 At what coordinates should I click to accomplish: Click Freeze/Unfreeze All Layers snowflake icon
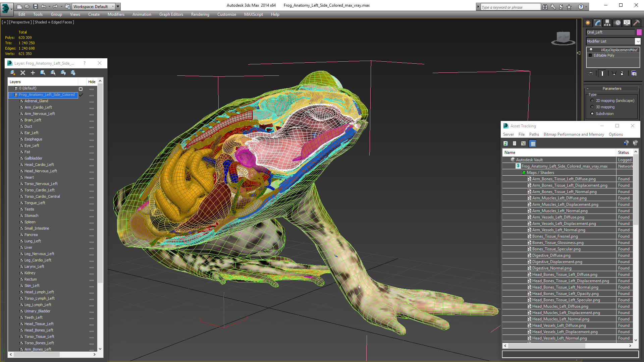pos(73,73)
